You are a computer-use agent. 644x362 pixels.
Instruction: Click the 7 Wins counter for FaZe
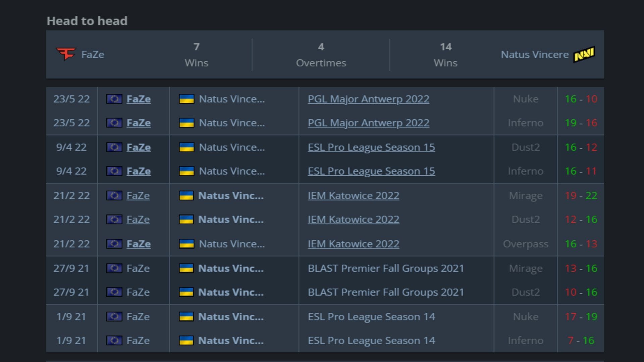coord(197,55)
